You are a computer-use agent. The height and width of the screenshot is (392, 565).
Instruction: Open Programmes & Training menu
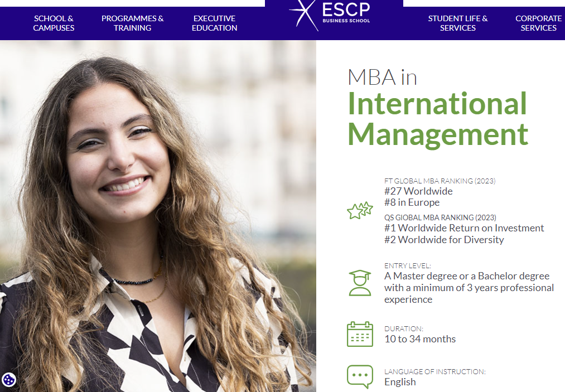(x=133, y=23)
